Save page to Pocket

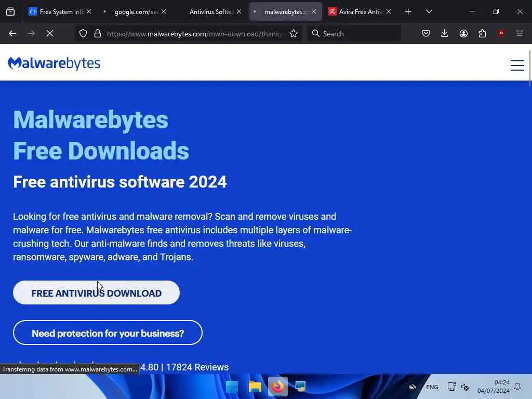pyautogui.click(x=426, y=33)
